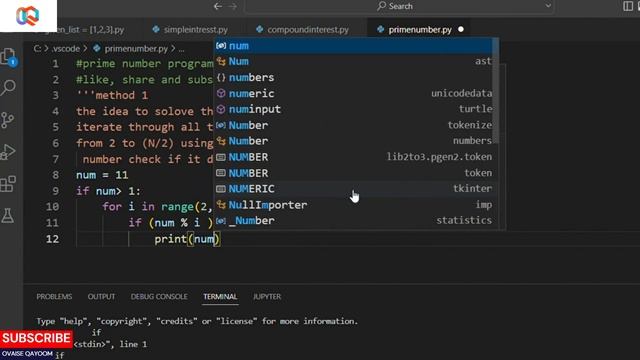The height and width of the screenshot is (360, 640).
Task: Place cursor on 'if num> 1:' line
Action: pos(108,191)
